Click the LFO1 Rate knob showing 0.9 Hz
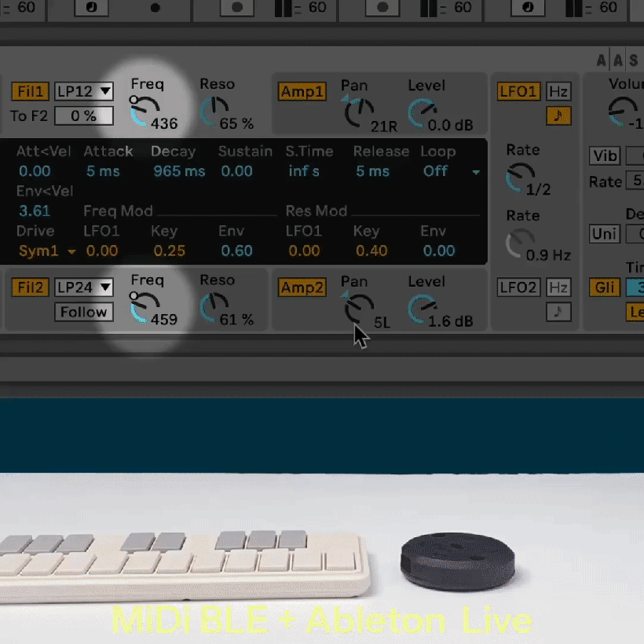This screenshot has width=644, height=644. click(521, 243)
